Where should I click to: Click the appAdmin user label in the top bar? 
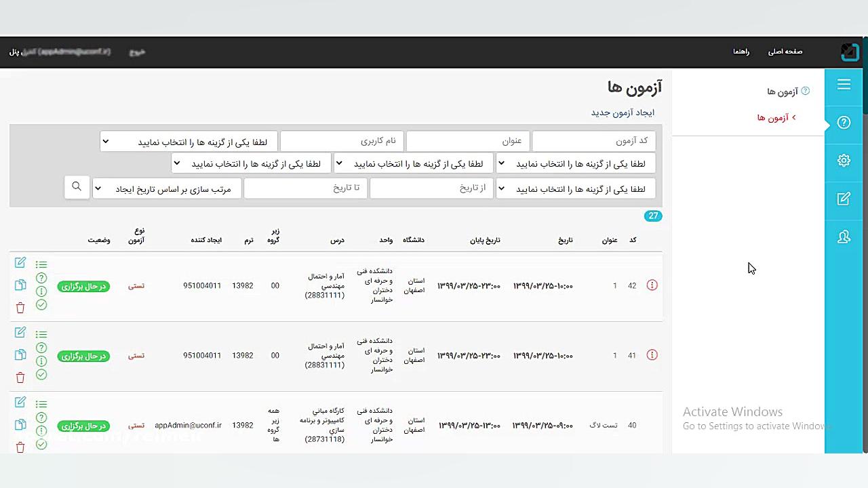pos(60,52)
